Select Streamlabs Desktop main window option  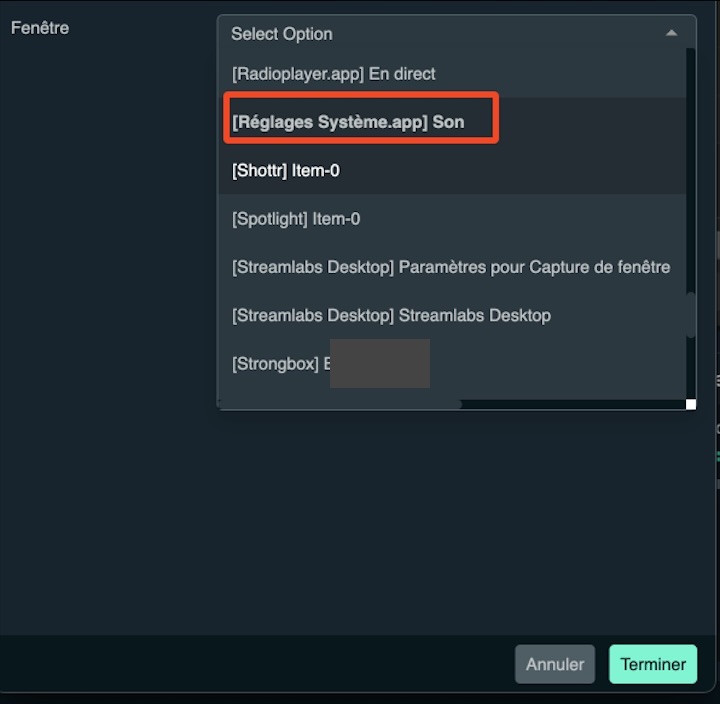tap(391, 315)
